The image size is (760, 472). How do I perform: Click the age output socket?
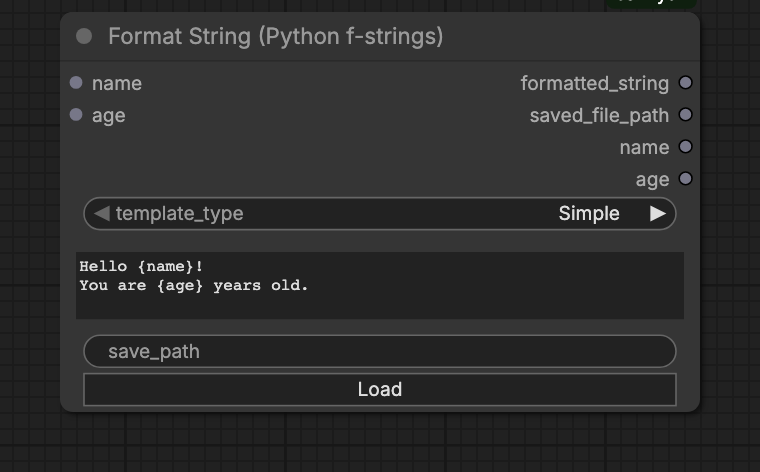tap(685, 179)
